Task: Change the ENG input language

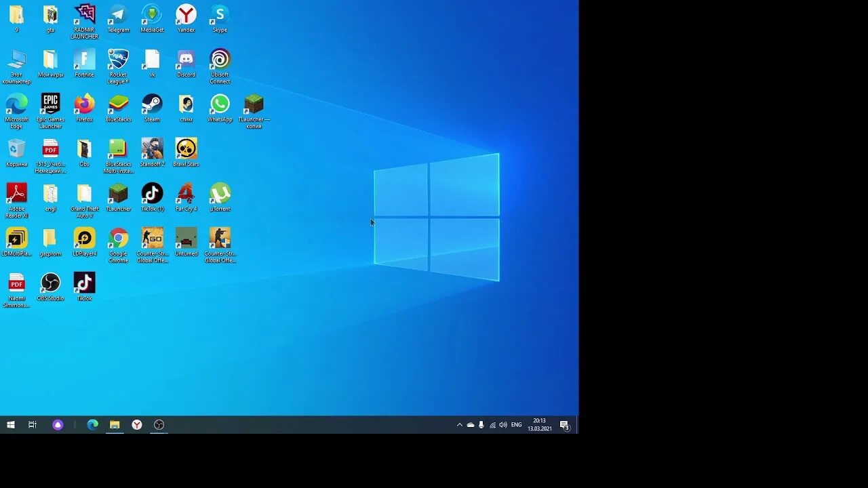Action: coord(517,425)
